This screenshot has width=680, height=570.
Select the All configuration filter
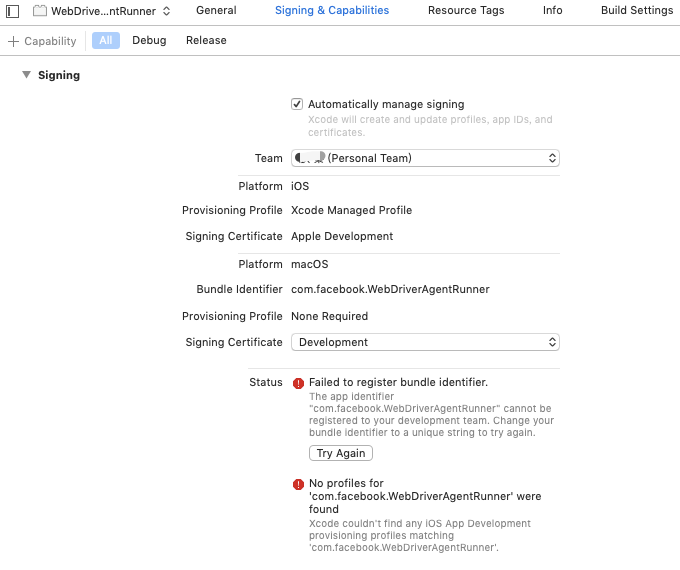(x=106, y=40)
